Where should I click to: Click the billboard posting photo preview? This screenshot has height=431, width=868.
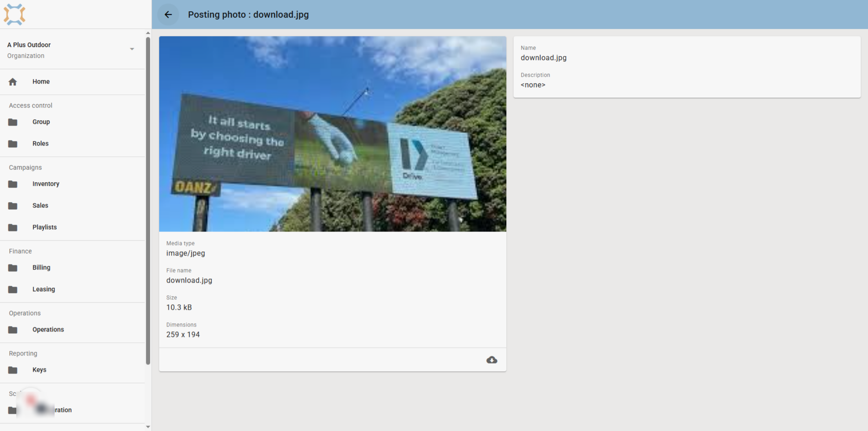point(333,134)
